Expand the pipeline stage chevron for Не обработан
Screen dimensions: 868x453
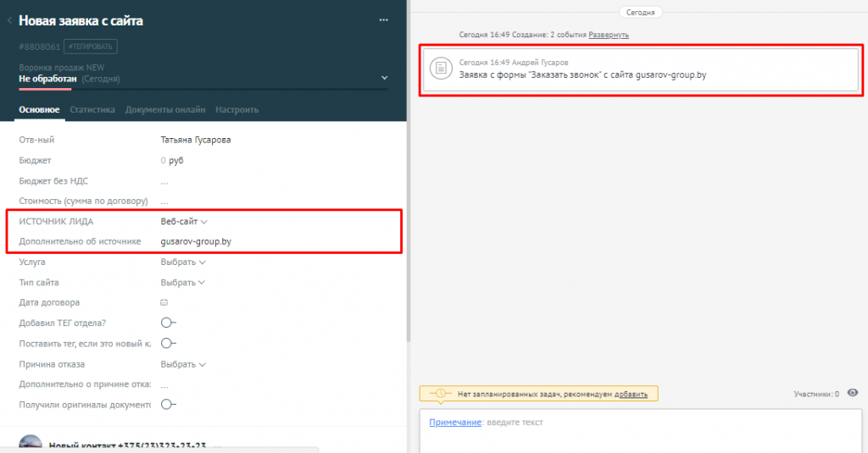tap(384, 78)
